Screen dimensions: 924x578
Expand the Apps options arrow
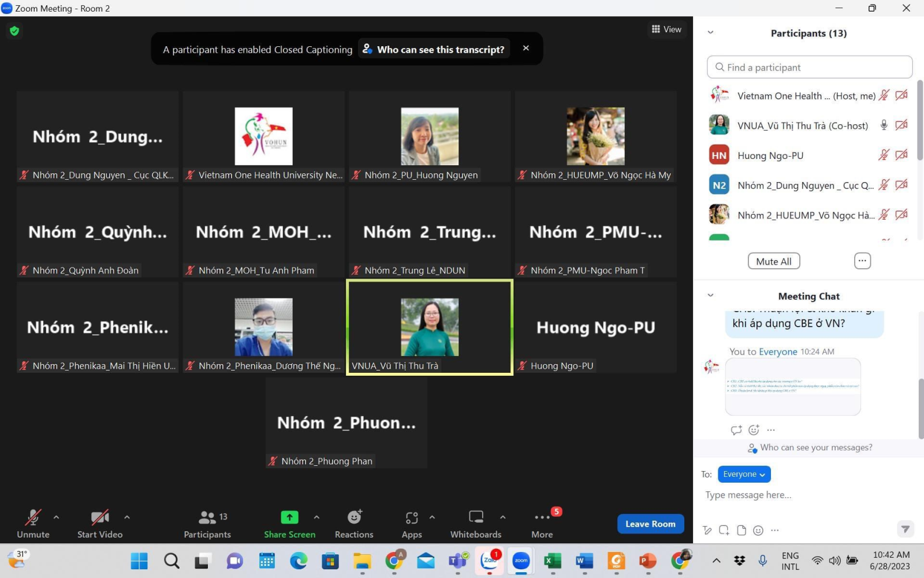432,517
